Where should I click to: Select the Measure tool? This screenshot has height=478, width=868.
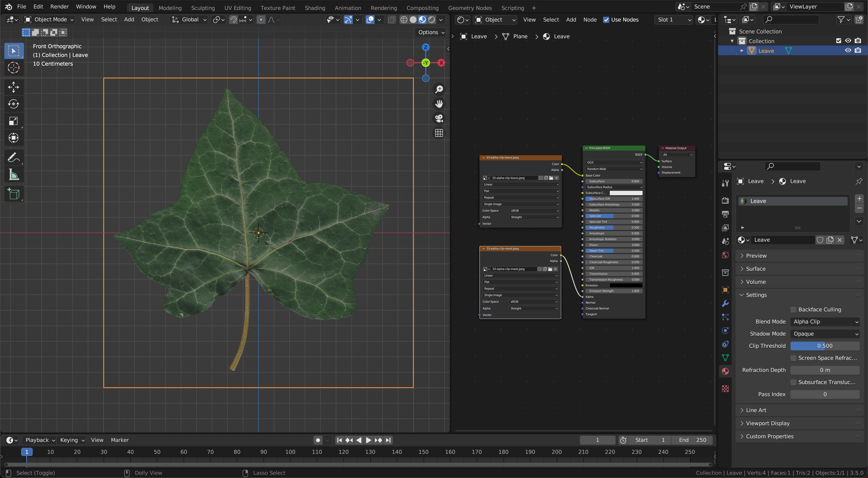pos(14,175)
